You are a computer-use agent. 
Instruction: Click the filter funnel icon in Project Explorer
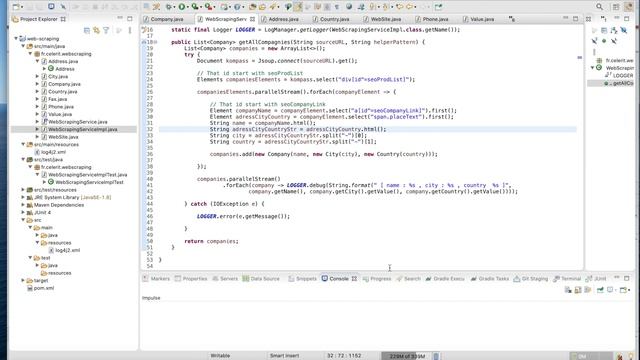coord(106,30)
